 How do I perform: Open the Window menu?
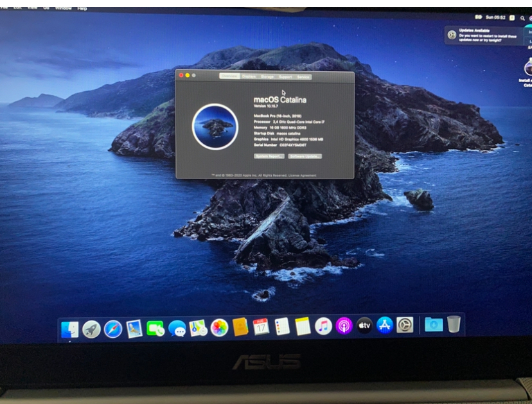point(63,8)
